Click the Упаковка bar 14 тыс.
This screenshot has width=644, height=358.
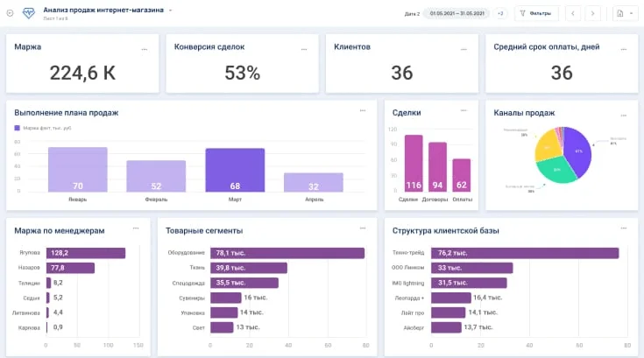coord(223,312)
